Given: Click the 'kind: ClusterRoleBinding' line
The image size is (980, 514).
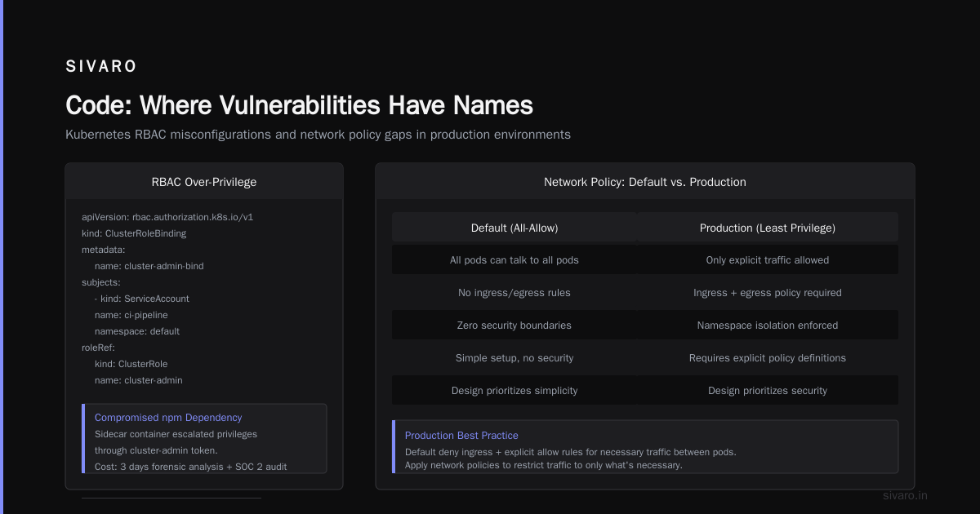Looking at the screenshot, I should pos(134,233).
